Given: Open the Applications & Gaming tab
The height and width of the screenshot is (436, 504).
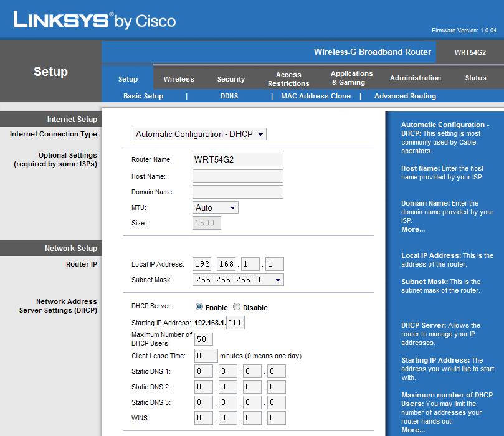Looking at the screenshot, I should click(351, 78).
